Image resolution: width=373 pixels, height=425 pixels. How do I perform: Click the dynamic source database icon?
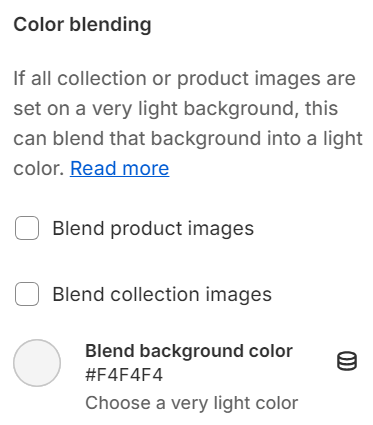347,361
